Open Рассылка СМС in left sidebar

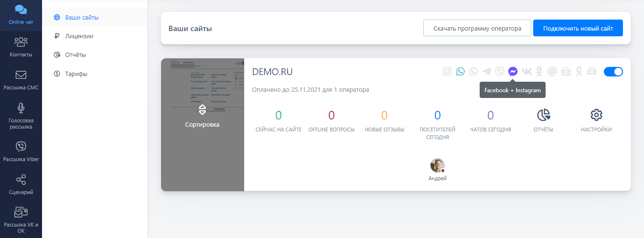pos(21,79)
